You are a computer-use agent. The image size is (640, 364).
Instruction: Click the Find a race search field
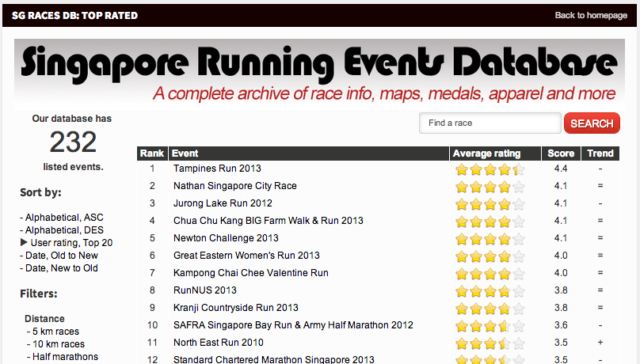490,123
